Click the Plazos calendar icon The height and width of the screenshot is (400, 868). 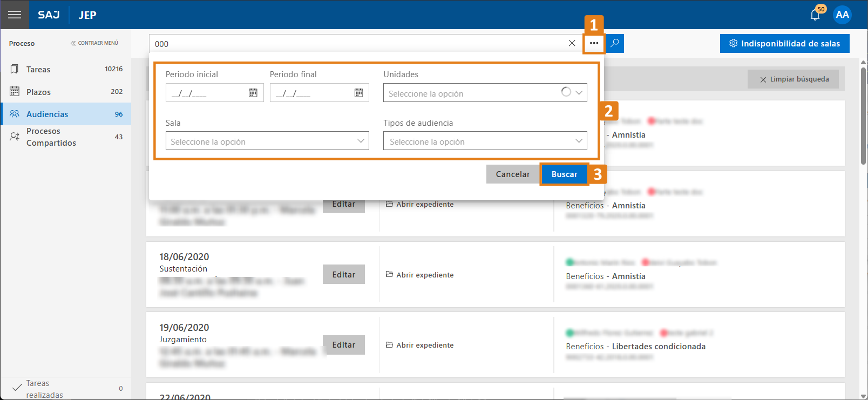15,91
